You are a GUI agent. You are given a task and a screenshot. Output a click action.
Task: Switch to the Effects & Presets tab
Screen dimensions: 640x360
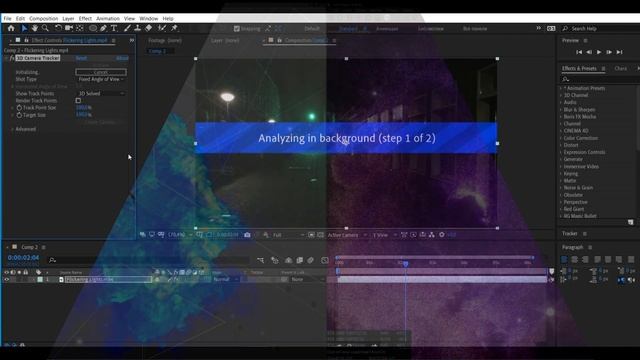(579, 69)
